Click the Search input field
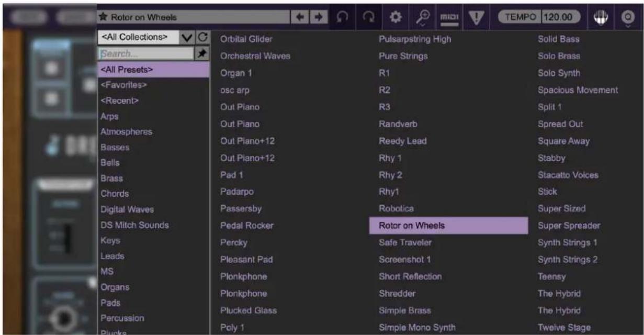 tap(146, 53)
